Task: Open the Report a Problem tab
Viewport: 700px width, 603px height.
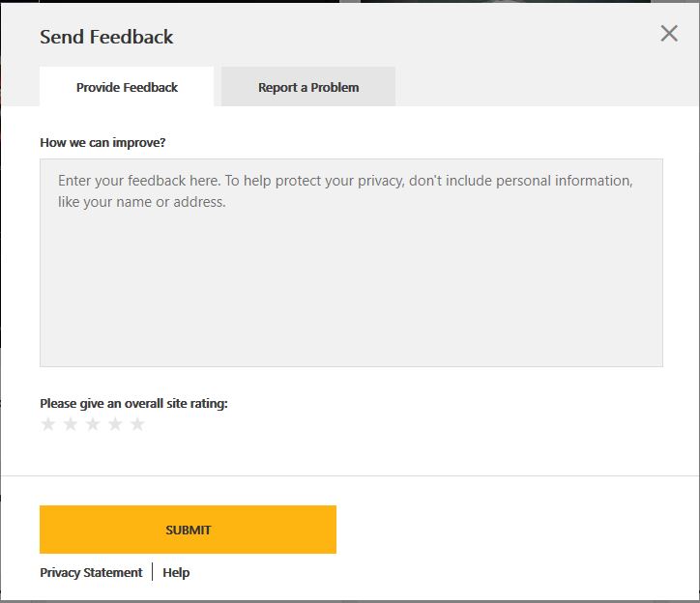Action: pyautogui.click(x=308, y=87)
